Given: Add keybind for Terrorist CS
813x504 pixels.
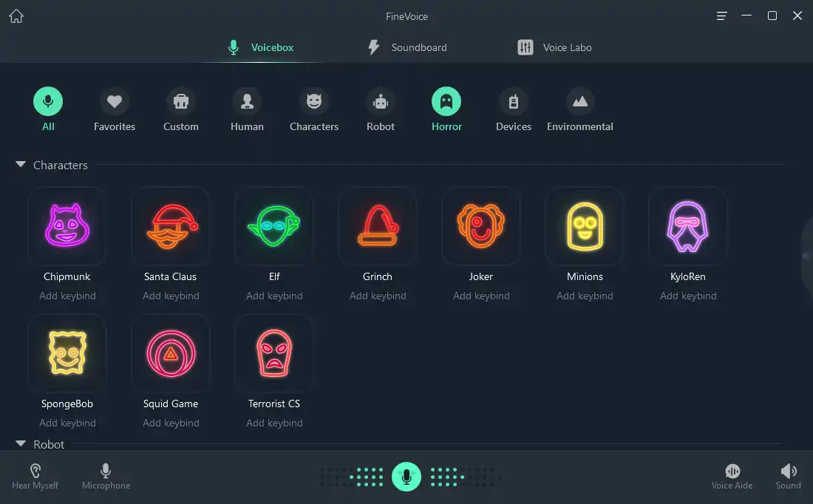Looking at the screenshot, I should tap(274, 423).
